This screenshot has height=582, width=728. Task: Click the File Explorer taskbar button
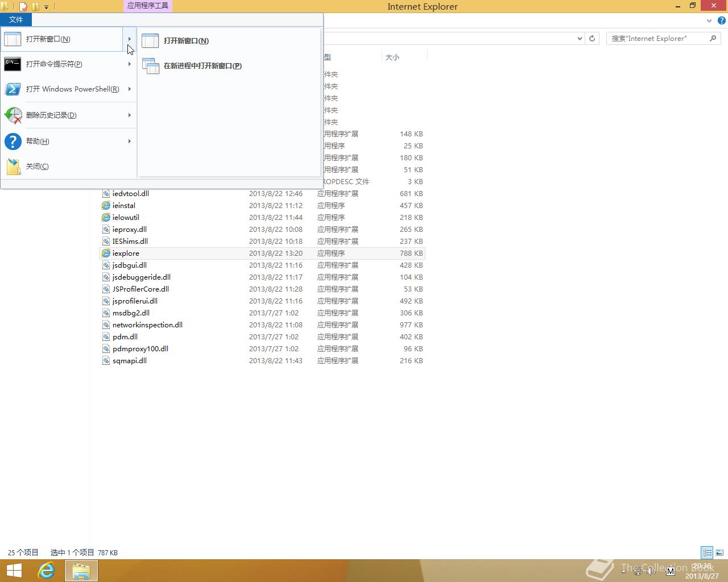coord(81,571)
